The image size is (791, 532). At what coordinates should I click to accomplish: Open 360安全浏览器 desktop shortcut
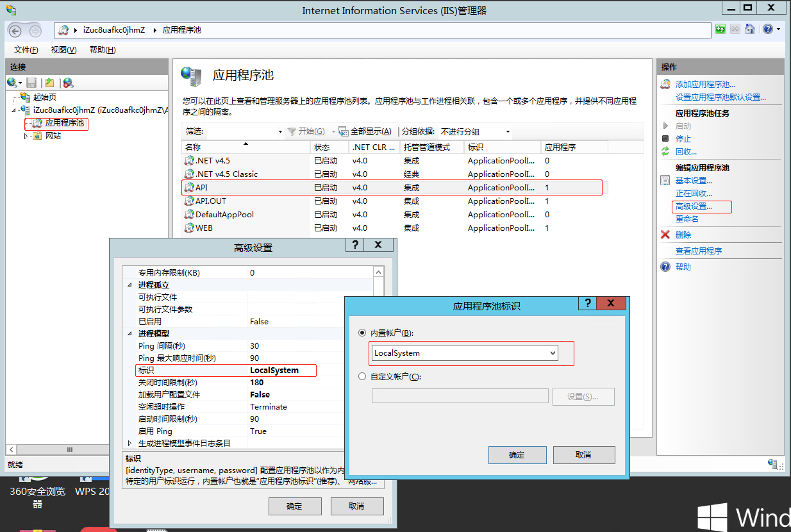37,492
